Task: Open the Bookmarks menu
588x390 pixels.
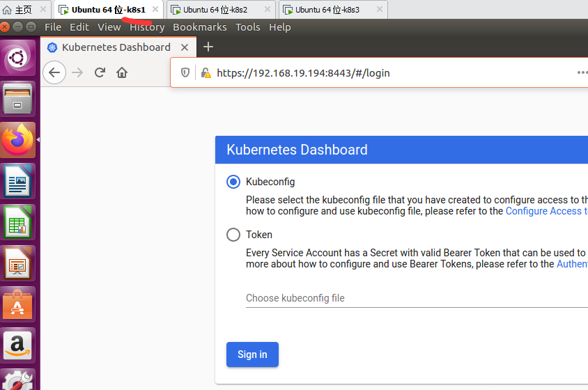Action: (199, 27)
